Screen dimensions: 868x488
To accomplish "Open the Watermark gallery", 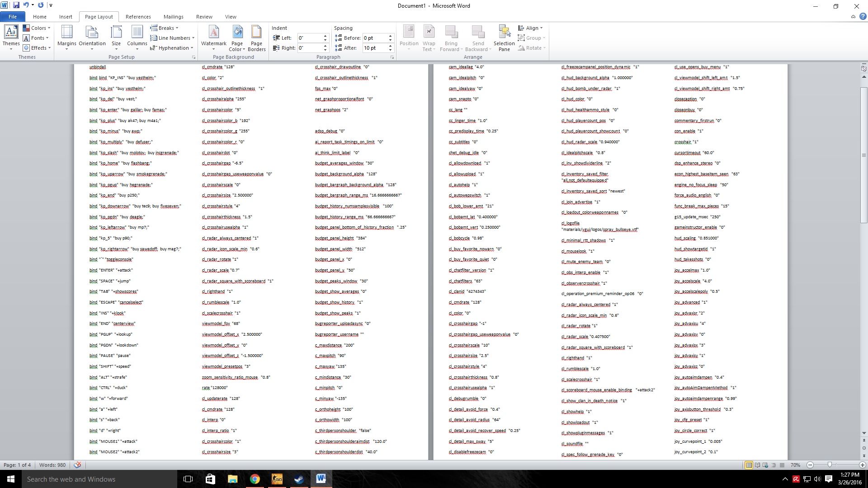I will coord(213,37).
